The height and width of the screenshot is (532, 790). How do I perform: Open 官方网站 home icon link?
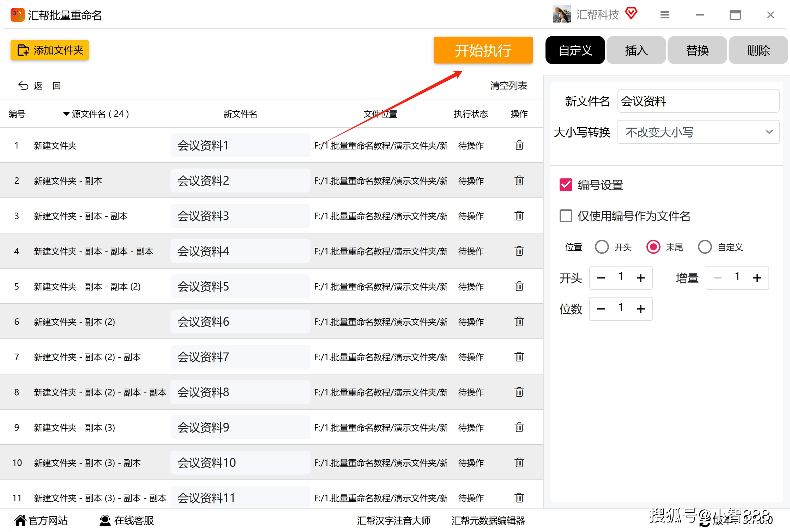(x=20, y=520)
